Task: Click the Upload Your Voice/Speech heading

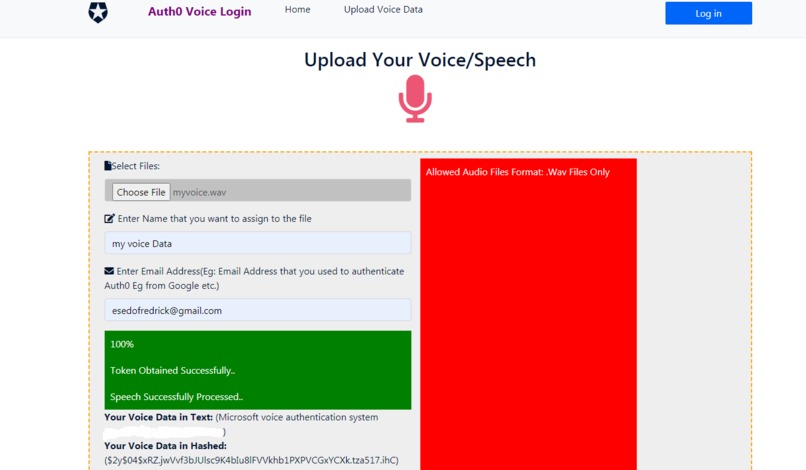Action: pos(420,60)
